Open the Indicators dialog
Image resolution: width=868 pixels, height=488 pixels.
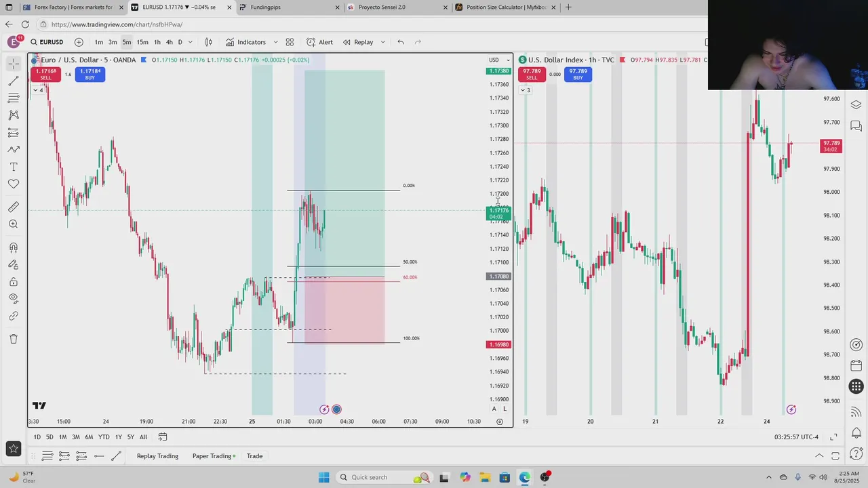[x=245, y=42]
